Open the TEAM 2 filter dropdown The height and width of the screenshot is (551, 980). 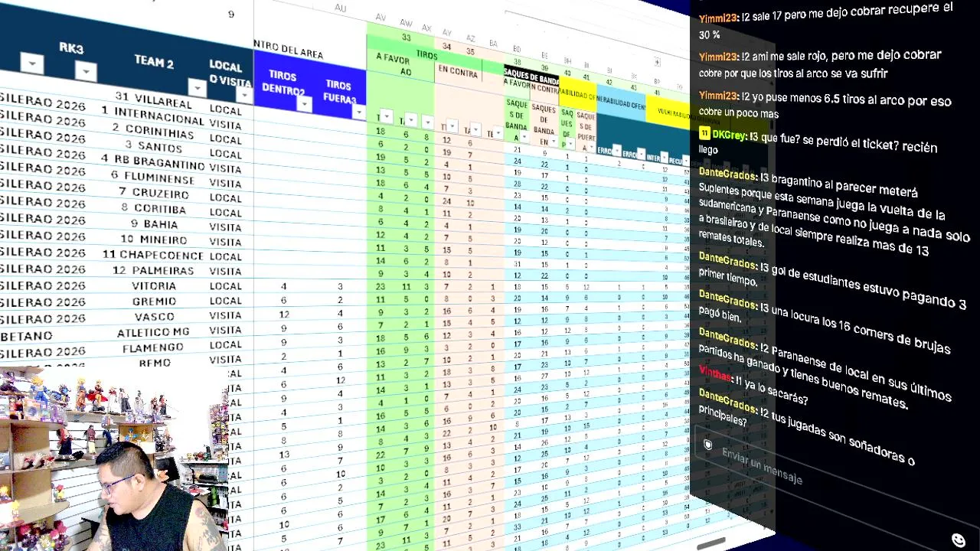coord(197,89)
